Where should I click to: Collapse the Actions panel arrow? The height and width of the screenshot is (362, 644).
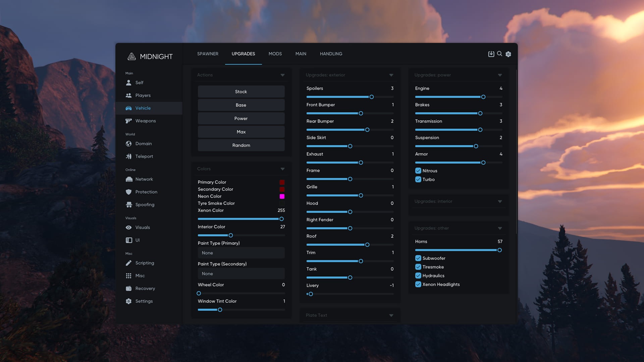click(x=282, y=75)
